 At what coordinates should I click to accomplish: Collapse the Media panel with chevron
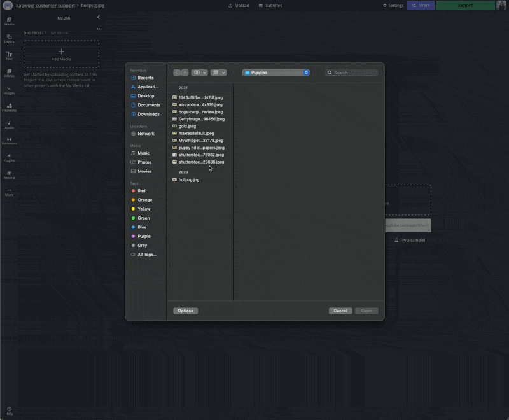[x=99, y=18]
